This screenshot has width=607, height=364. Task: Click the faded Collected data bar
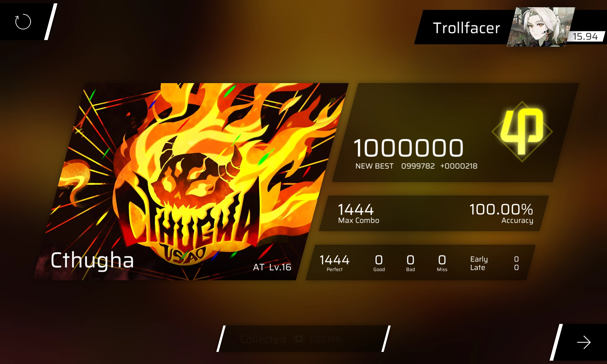303,339
